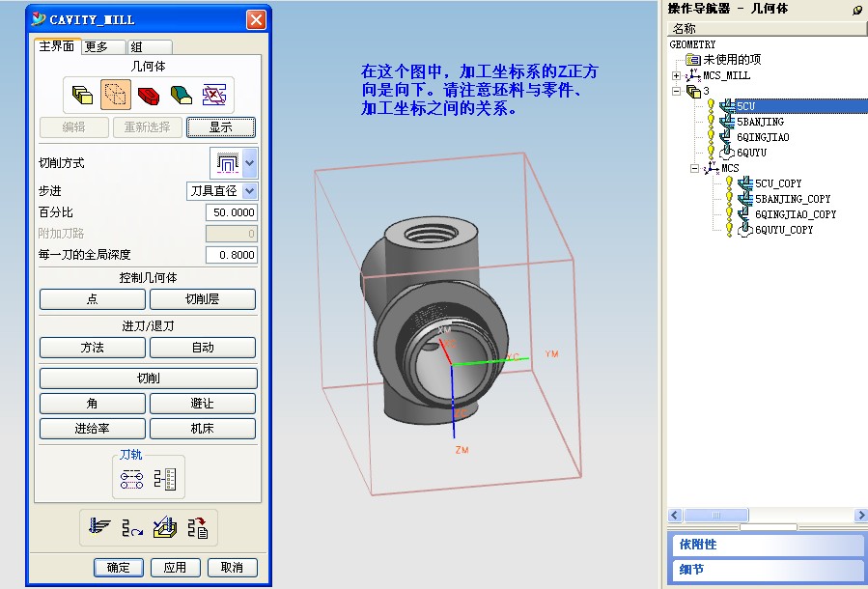Select the MCS tree item
The image size is (868, 589).
pyautogui.click(x=730, y=168)
